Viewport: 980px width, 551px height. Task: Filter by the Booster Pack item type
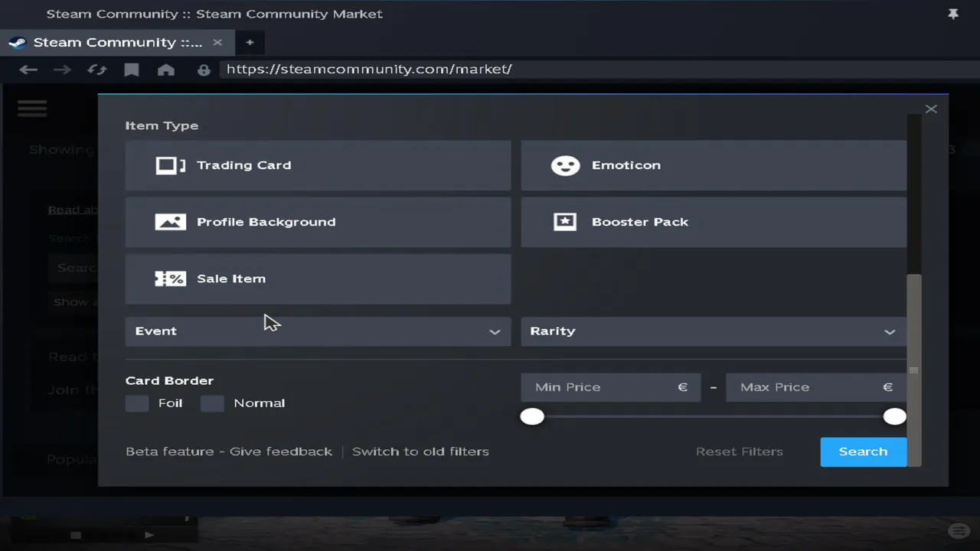point(714,222)
